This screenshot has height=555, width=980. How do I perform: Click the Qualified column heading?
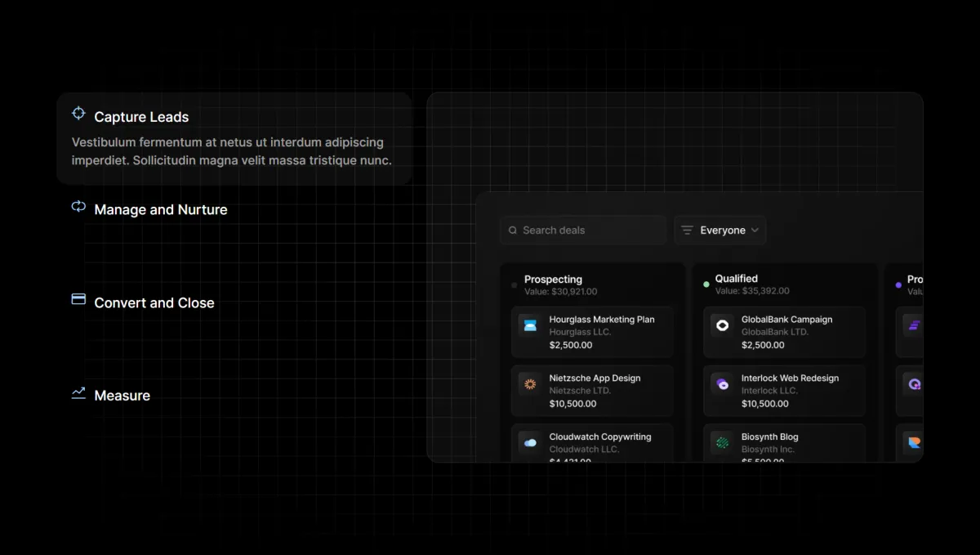click(737, 279)
